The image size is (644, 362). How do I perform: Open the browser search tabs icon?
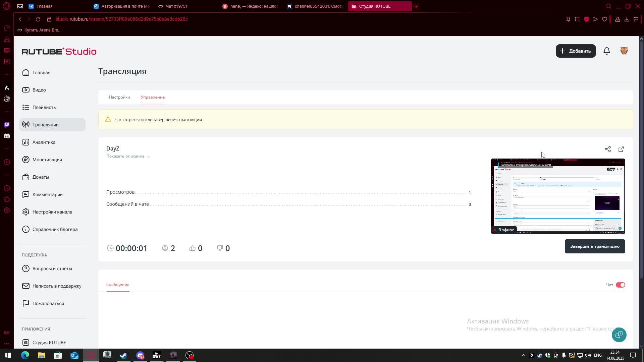[608, 6]
